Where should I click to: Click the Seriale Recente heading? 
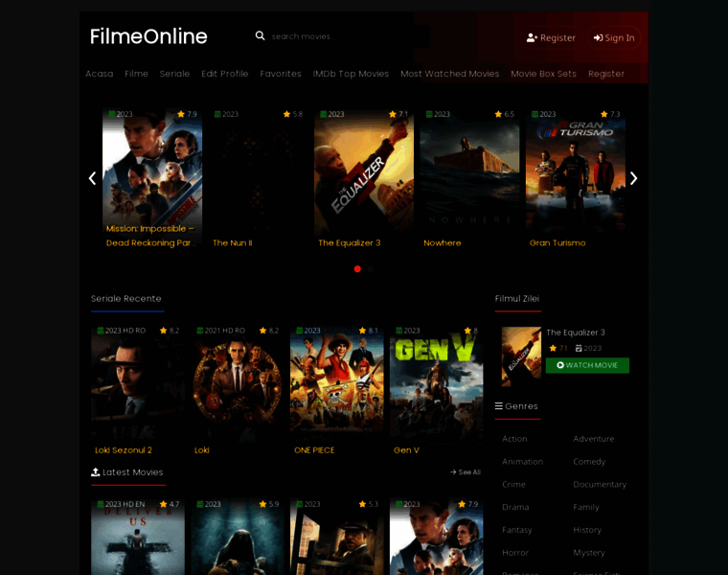click(126, 299)
